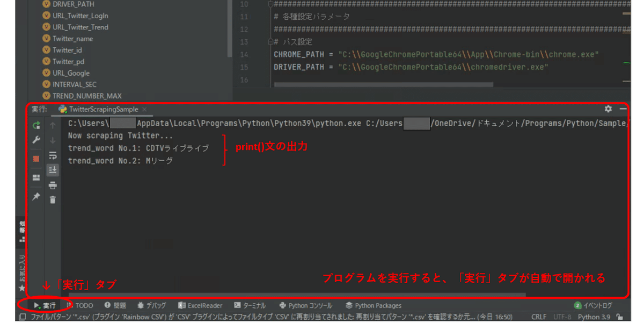Open run panel settings gear

pyautogui.click(x=608, y=109)
